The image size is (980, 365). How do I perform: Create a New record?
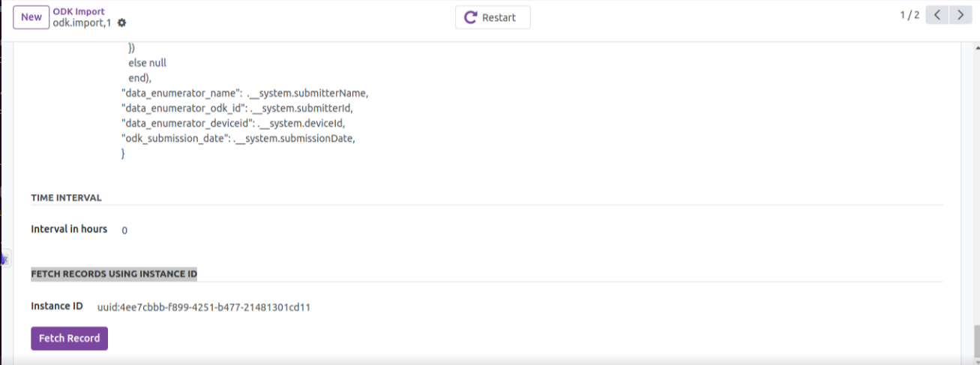pyautogui.click(x=31, y=17)
